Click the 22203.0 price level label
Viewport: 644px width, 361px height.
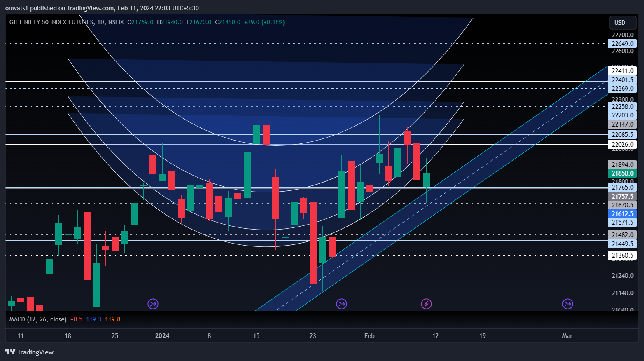[x=622, y=115]
